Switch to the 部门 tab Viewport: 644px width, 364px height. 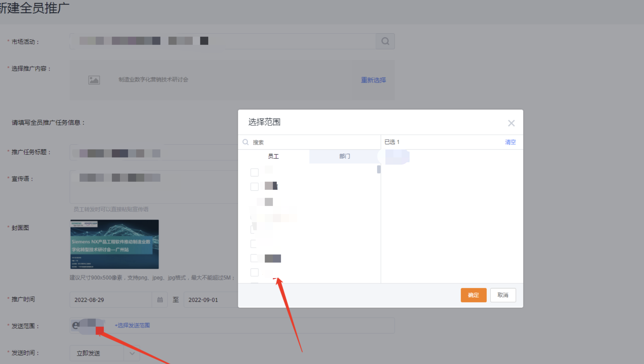344,156
